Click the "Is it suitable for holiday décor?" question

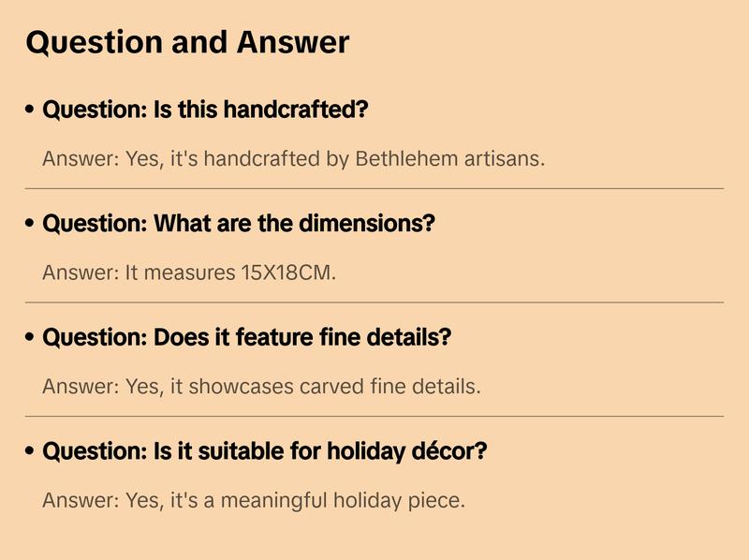[x=265, y=451]
